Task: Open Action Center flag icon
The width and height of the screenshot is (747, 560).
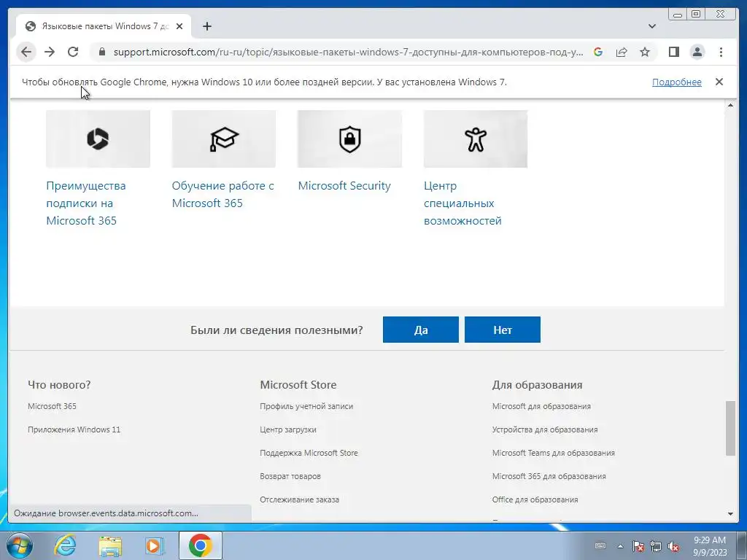Action: pos(638,546)
